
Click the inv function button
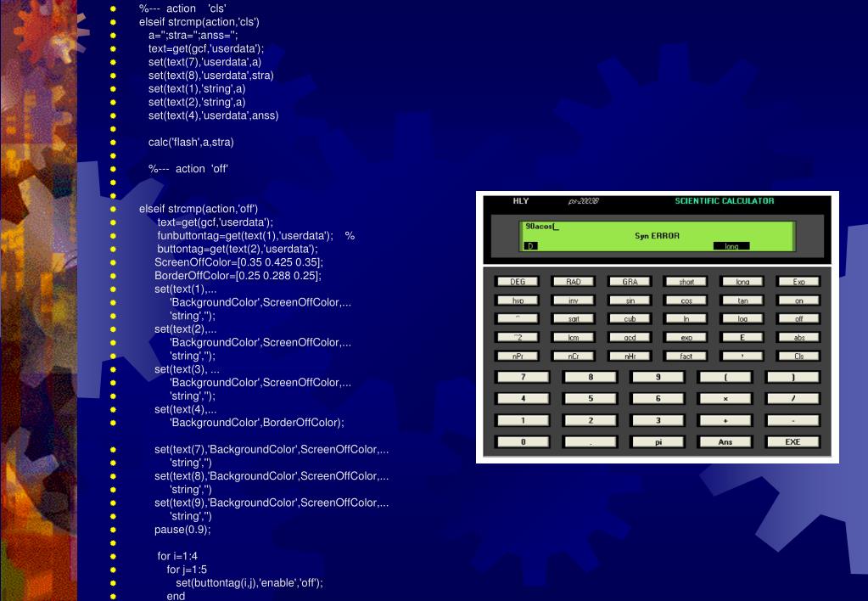point(574,300)
